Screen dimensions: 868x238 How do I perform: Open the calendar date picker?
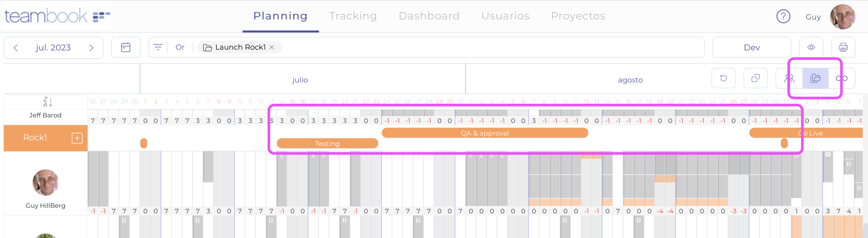126,47
